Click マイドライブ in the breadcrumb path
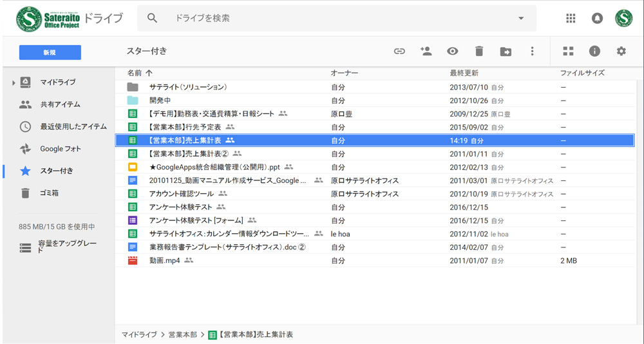 (139, 334)
